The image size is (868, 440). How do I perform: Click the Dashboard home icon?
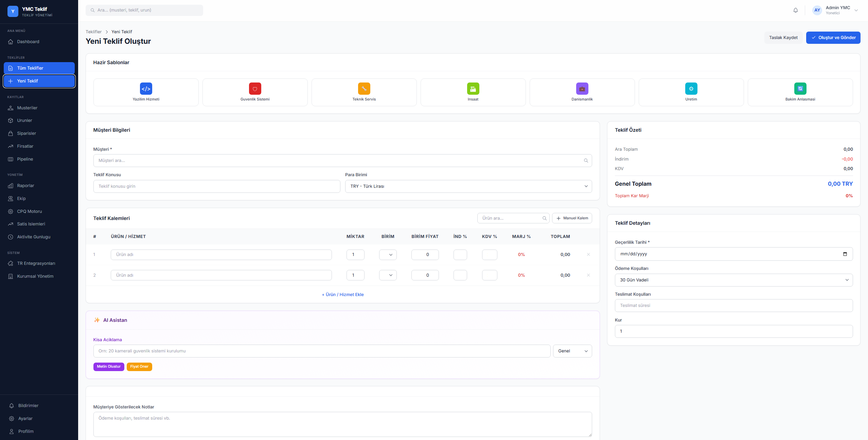pyautogui.click(x=11, y=42)
